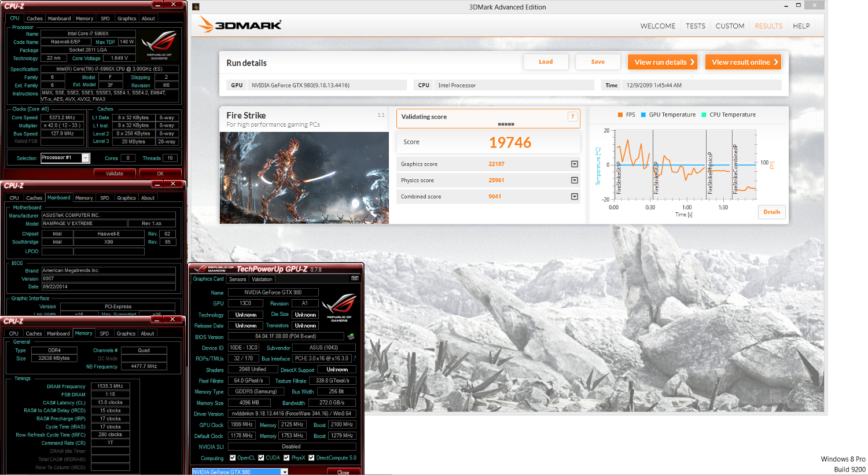The height and width of the screenshot is (475, 868).
Task: Go to the TESTS section
Action: click(x=696, y=26)
